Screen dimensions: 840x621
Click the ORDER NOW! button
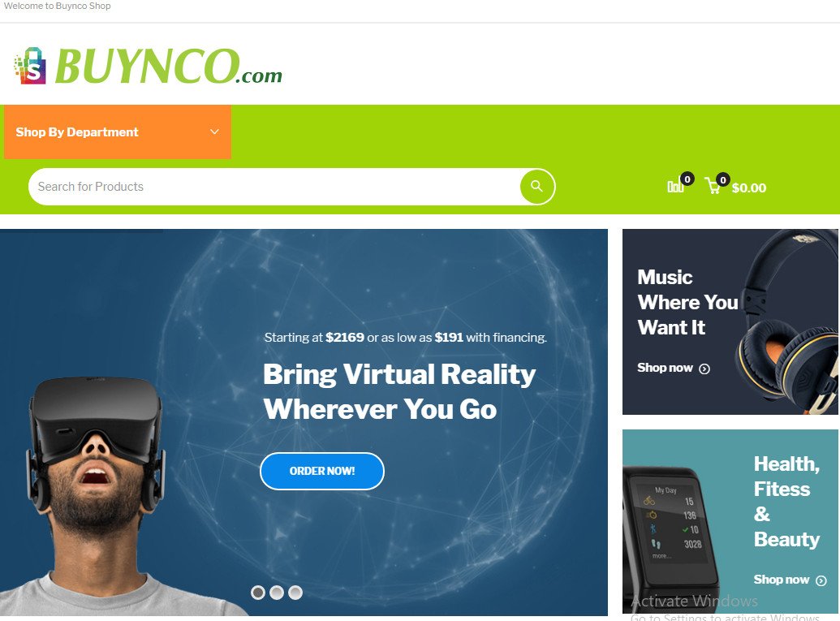322,471
